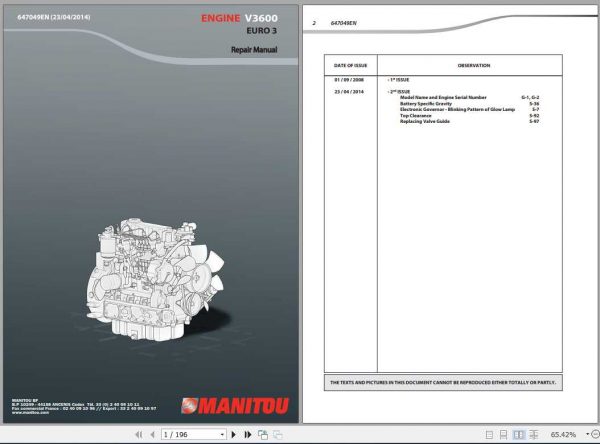
Task: Click the 'ENGINE V3600' title text
Action: pos(239,18)
